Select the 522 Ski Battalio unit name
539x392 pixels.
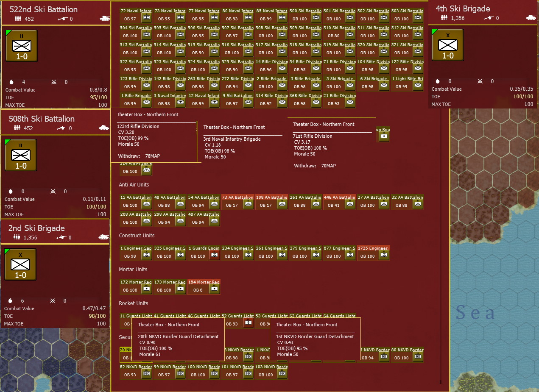pos(136,62)
